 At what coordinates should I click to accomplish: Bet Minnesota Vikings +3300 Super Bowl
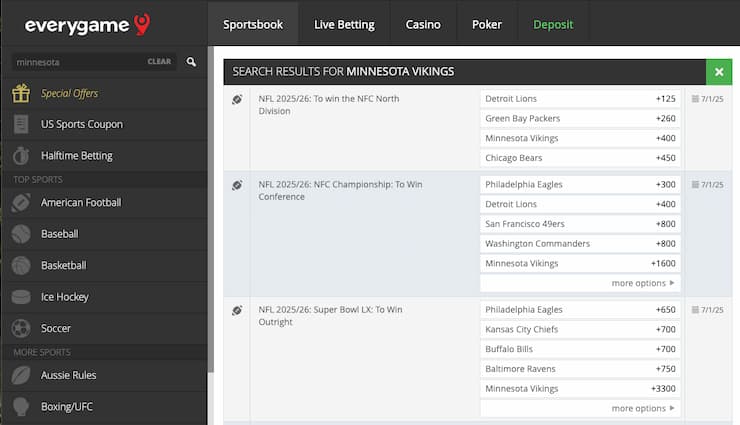pyautogui.click(x=580, y=389)
